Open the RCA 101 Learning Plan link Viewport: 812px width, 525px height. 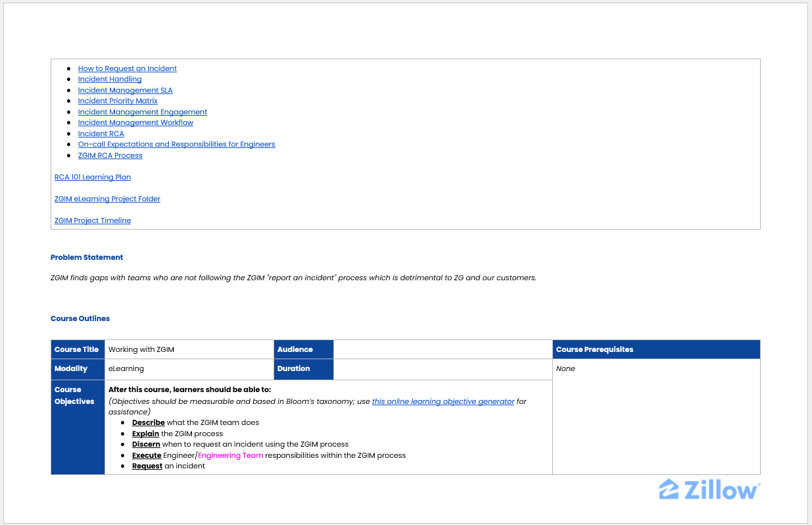[x=92, y=177]
